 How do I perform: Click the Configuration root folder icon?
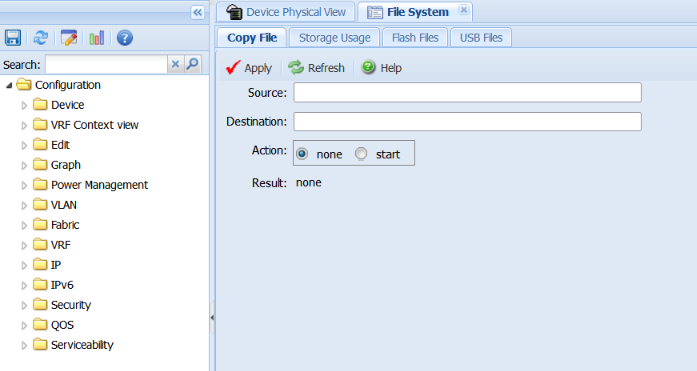coord(24,84)
